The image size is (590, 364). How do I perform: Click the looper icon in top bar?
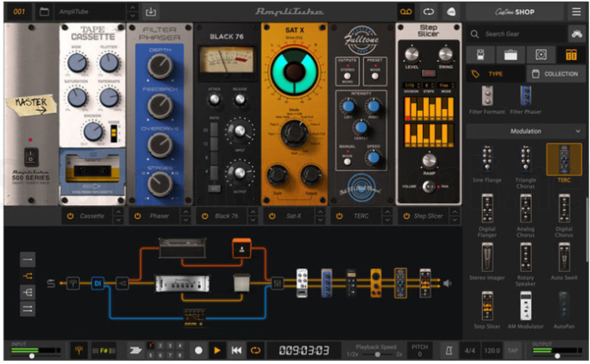(x=428, y=12)
